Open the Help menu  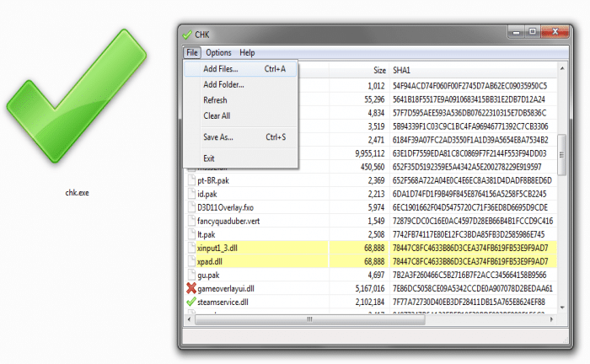(x=247, y=52)
